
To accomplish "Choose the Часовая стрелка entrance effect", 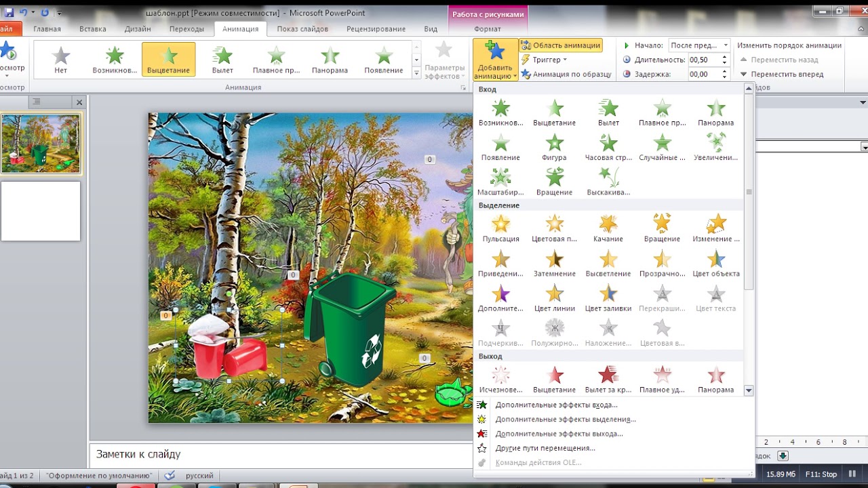I will tap(608, 147).
